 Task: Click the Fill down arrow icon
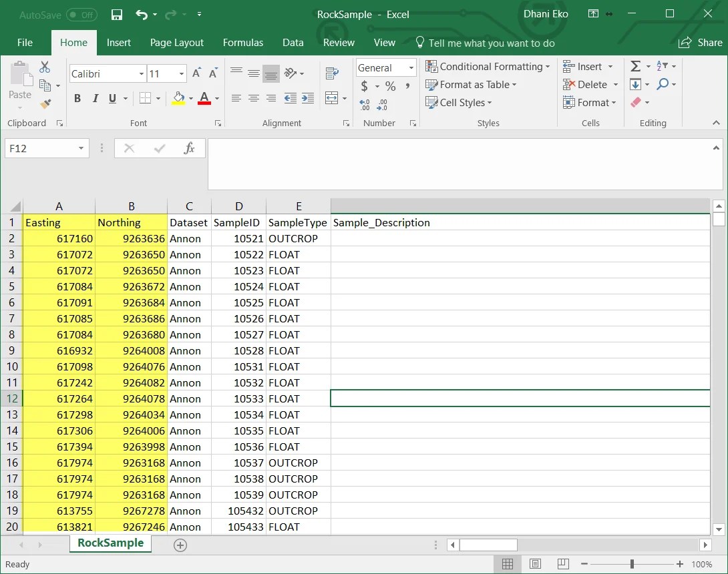click(636, 84)
